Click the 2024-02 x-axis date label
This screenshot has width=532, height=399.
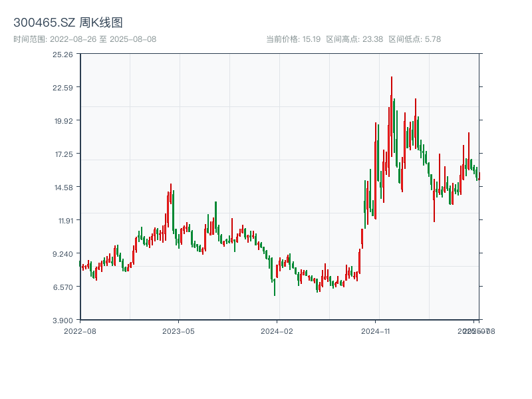pos(277,331)
